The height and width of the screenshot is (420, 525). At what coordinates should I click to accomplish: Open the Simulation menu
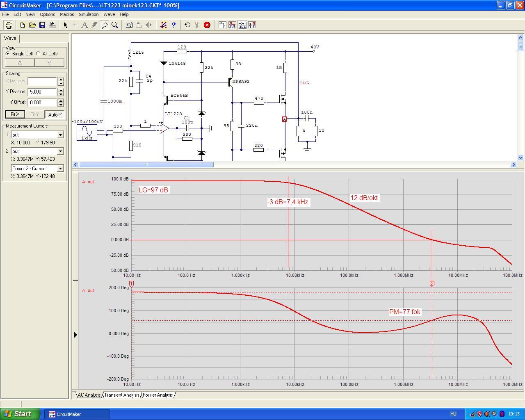click(89, 14)
